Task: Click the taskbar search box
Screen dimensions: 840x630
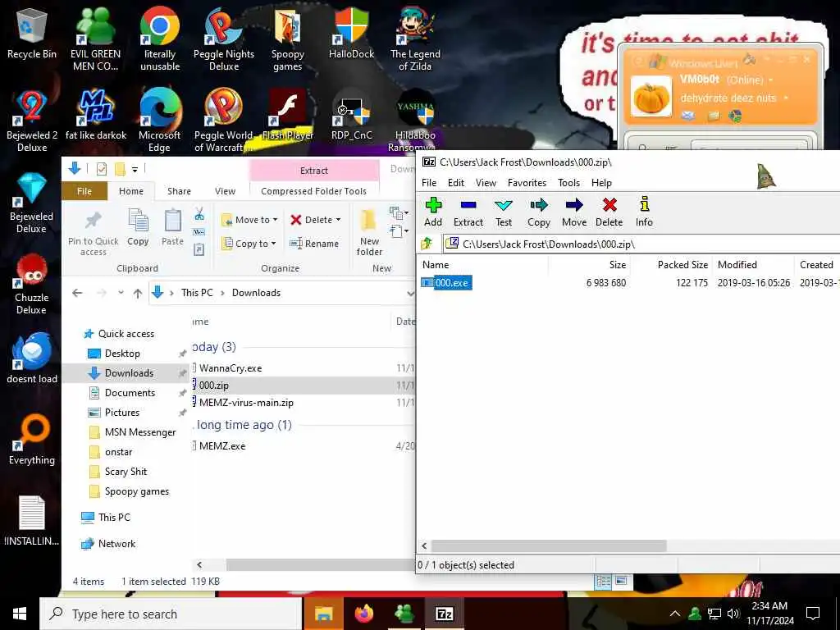Action: click(x=171, y=614)
